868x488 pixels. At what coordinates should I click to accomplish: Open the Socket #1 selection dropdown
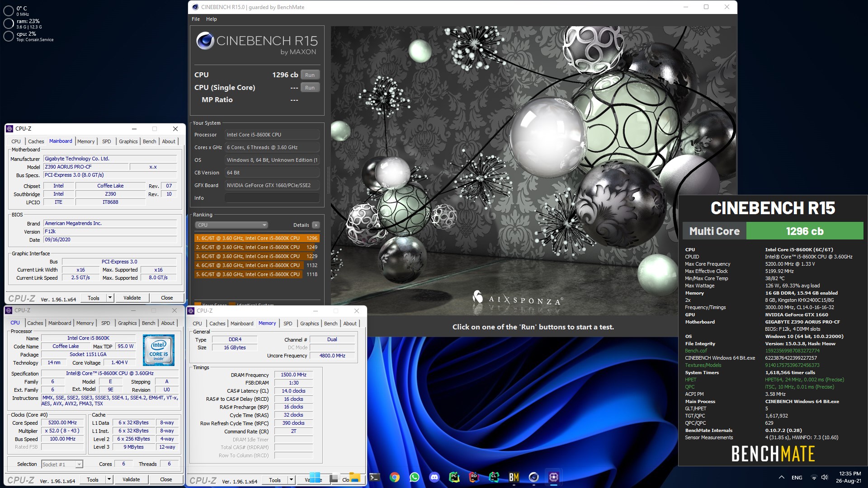click(62, 464)
